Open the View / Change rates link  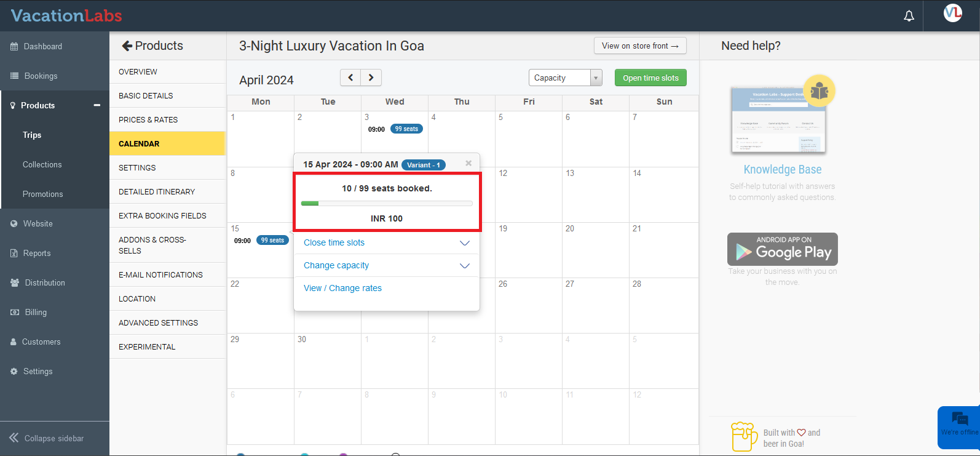click(342, 288)
